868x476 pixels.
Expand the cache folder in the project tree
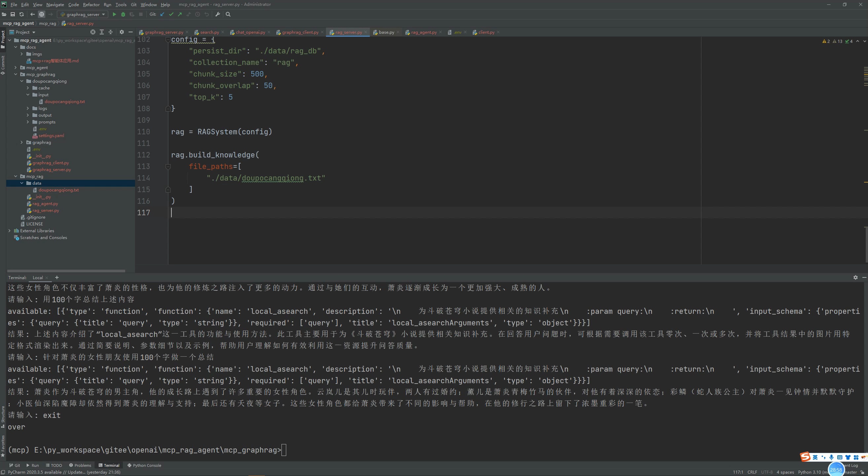pyautogui.click(x=28, y=88)
